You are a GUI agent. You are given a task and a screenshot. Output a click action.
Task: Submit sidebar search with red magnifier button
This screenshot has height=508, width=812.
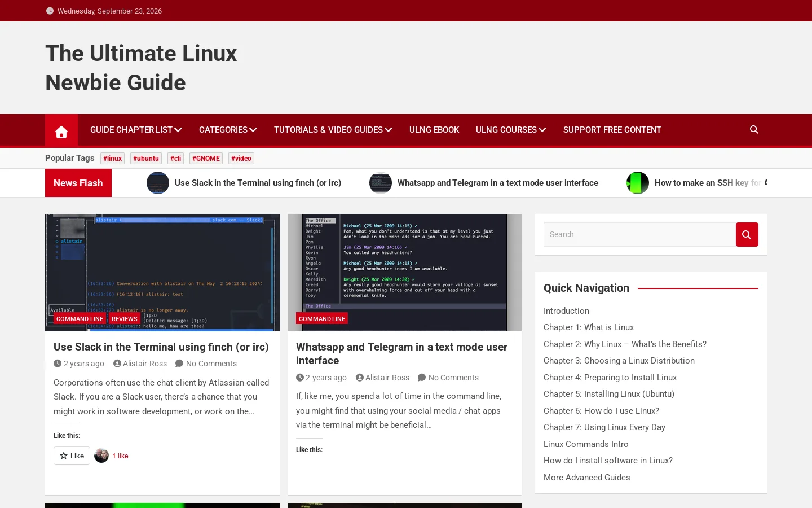[747, 234]
